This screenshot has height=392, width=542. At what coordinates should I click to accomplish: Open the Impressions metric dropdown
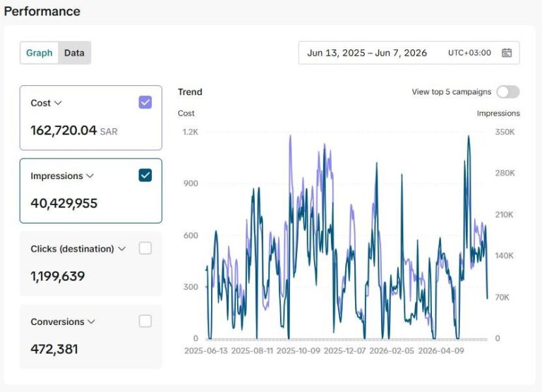(x=62, y=176)
